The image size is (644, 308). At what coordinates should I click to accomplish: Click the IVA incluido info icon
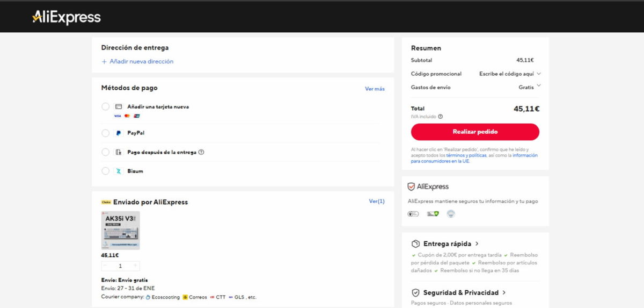click(x=440, y=116)
